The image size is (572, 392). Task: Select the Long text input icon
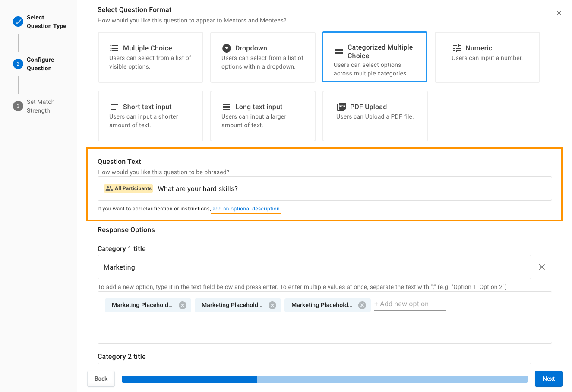[x=226, y=107]
